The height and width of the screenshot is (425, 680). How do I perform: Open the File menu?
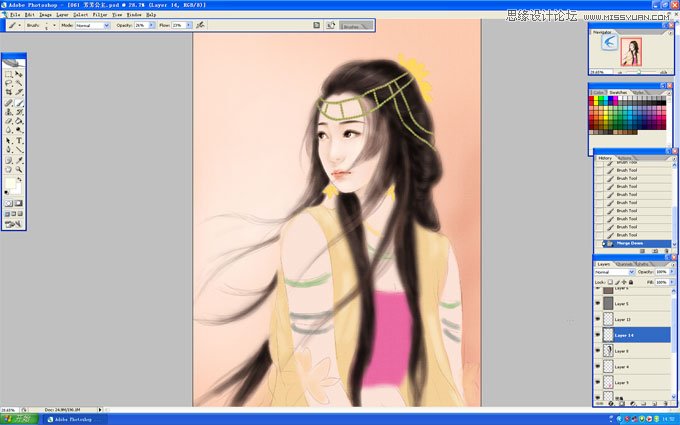(x=15, y=14)
